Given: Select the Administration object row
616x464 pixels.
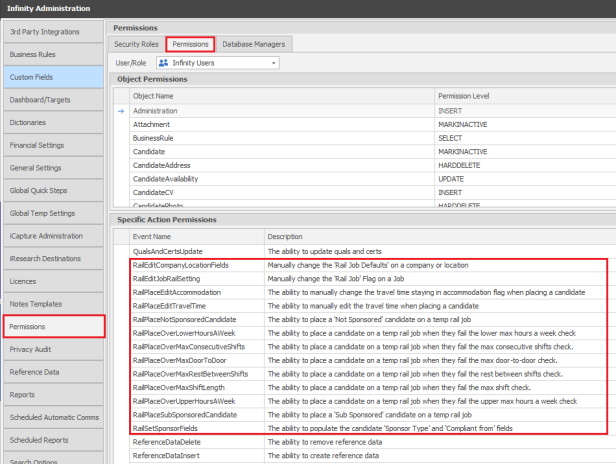Looking at the screenshot, I should [x=365, y=111].
